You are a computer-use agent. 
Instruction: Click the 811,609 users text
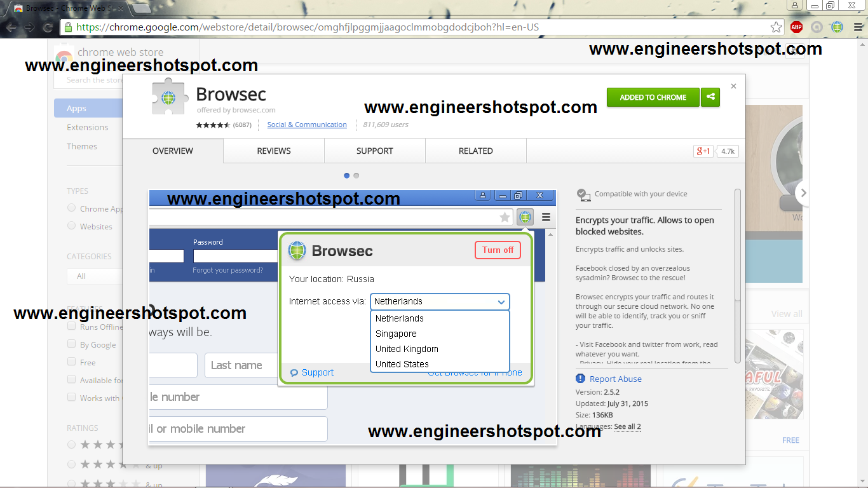(x=386, y=125)
